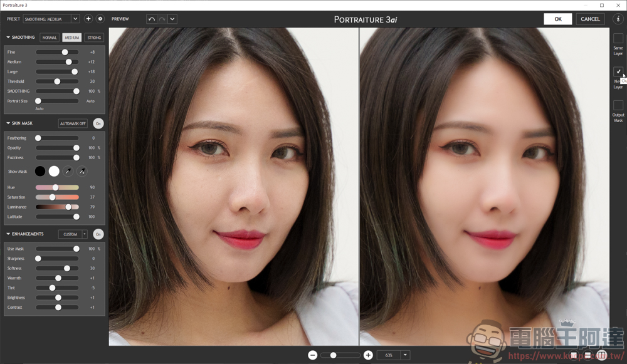The height and width of the screenshot is (364, 627).
Task: Check the Same Layer output box
Action: click(618, 38)
